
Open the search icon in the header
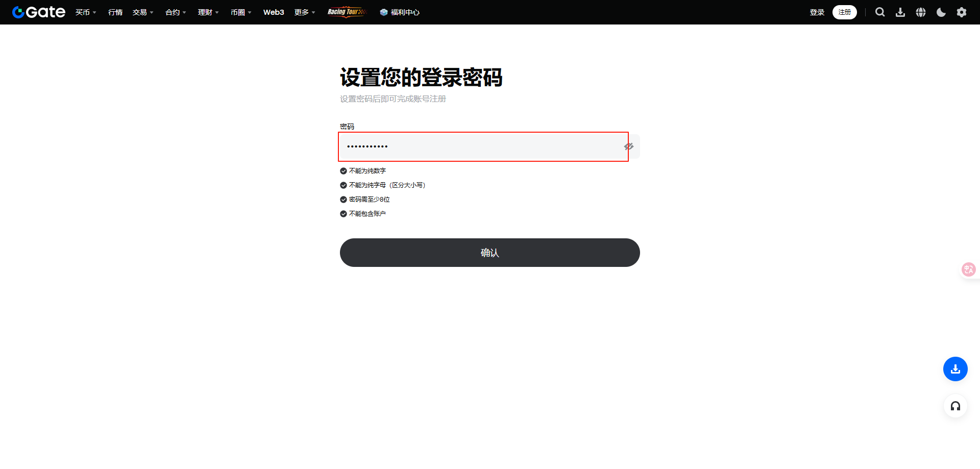pyautogui.click(x=880, y=12)
